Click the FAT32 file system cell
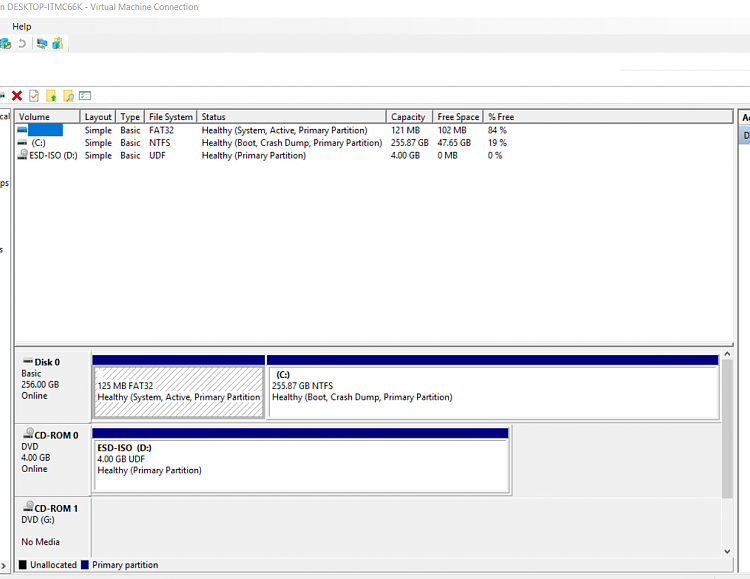 [161, 130]
